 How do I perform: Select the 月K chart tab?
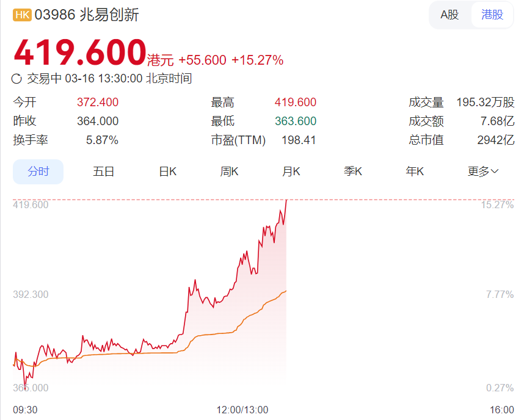point(291,172)
